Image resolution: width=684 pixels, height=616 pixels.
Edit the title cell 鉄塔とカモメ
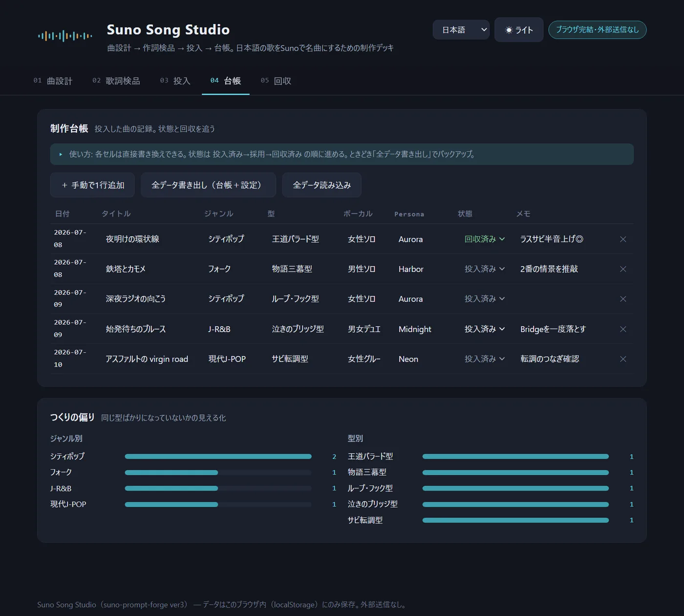(149, 269)
